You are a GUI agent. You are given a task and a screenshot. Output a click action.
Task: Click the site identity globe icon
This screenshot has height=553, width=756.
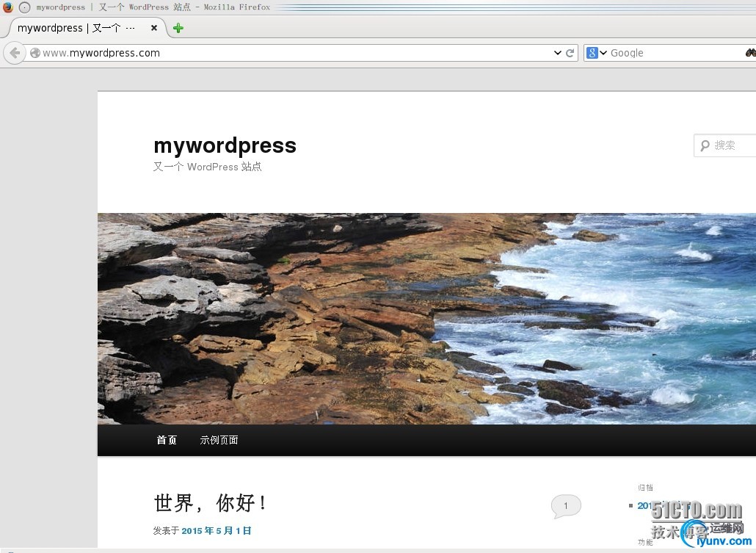point(34,53)
